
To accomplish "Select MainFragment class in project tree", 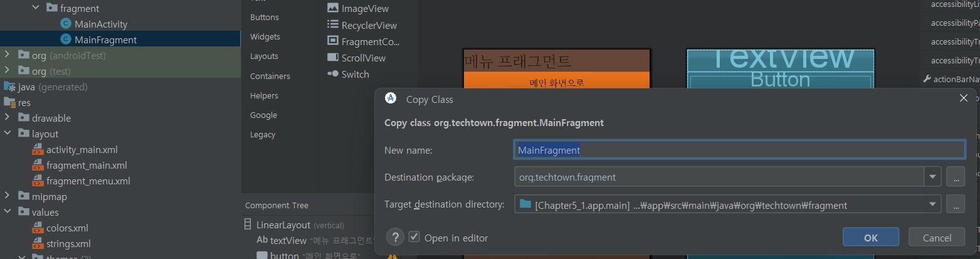I will click(105, 40).
